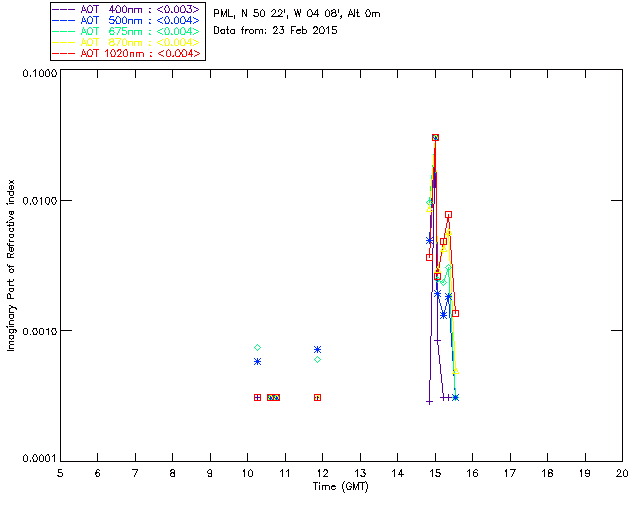Click the x-axis tick label 11
This screenshot has width=640, height=512.
[x=285, y=474]
